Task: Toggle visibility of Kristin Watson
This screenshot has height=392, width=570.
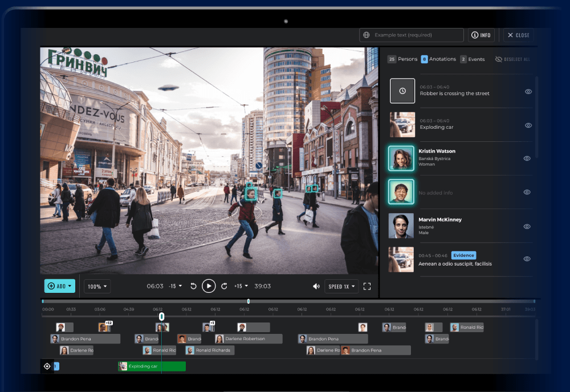Action: tap(527, 158)
